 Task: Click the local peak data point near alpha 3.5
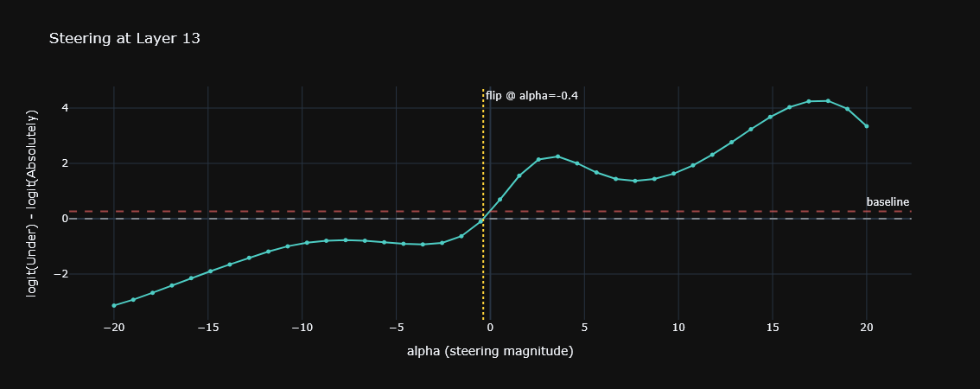pyautogui.click(x=557, y=156)
